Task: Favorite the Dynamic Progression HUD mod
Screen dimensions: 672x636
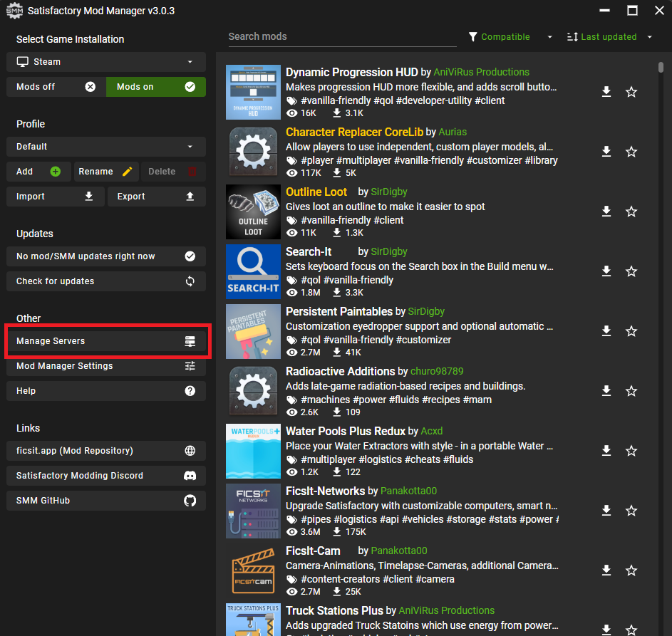Action: click(x=631, y=92)
